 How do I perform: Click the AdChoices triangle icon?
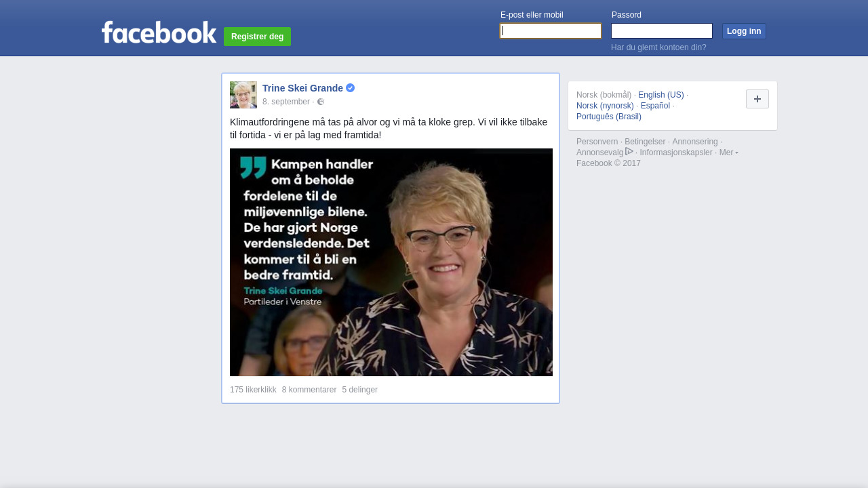point(629,151)
